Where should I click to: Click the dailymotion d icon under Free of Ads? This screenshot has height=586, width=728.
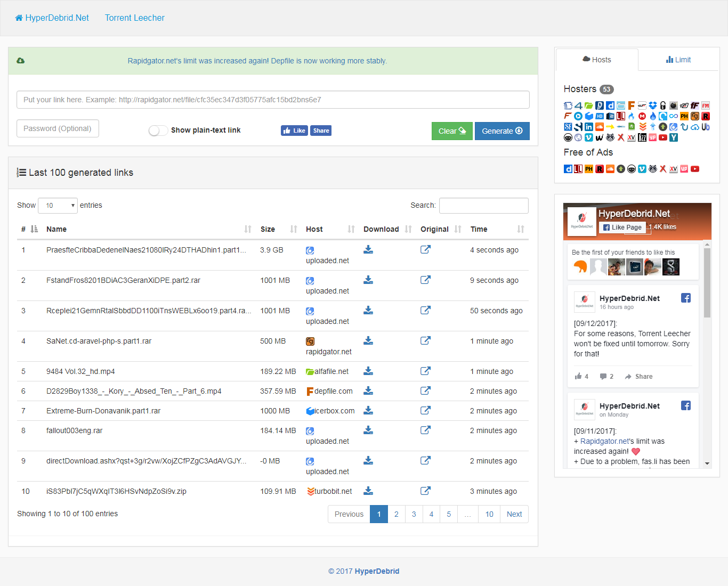pyautogui.click(x=568, y=169)
